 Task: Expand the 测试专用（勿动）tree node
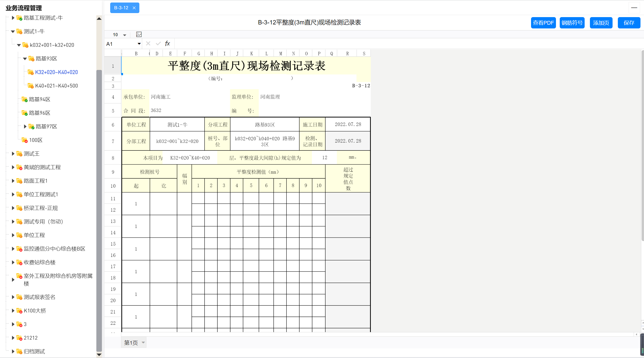pos(13,222)
